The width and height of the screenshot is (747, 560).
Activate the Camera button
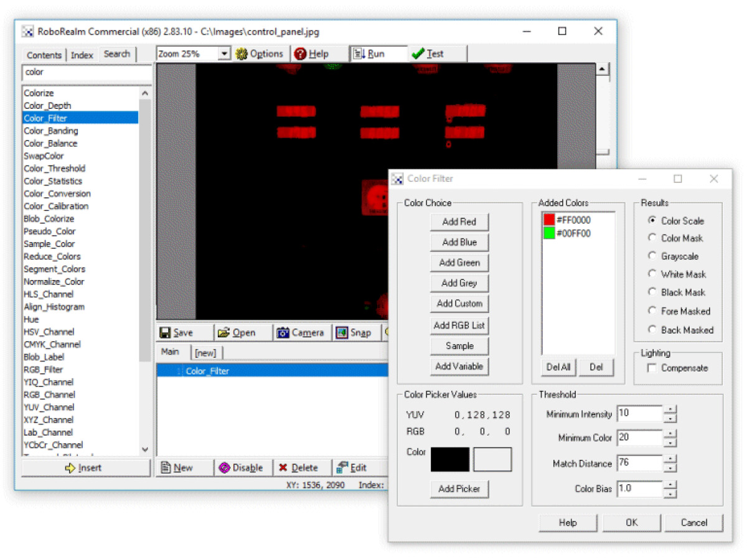(302, 333)
